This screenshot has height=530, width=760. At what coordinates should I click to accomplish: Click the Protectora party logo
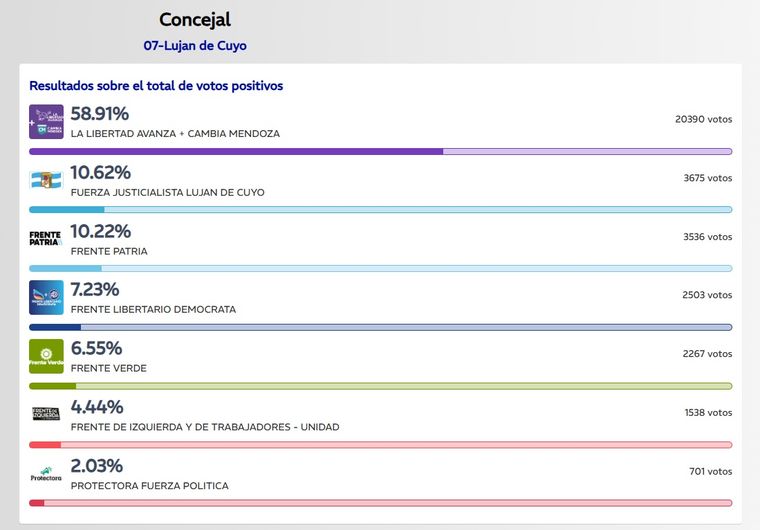click(46, 474)
